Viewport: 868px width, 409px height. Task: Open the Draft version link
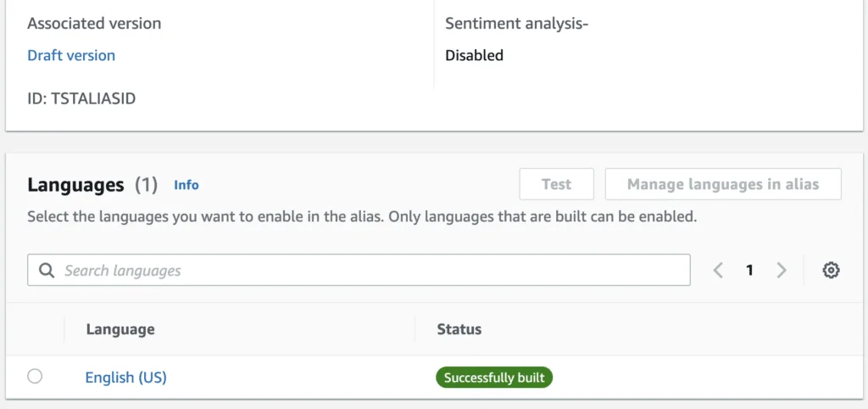point(71,55)
